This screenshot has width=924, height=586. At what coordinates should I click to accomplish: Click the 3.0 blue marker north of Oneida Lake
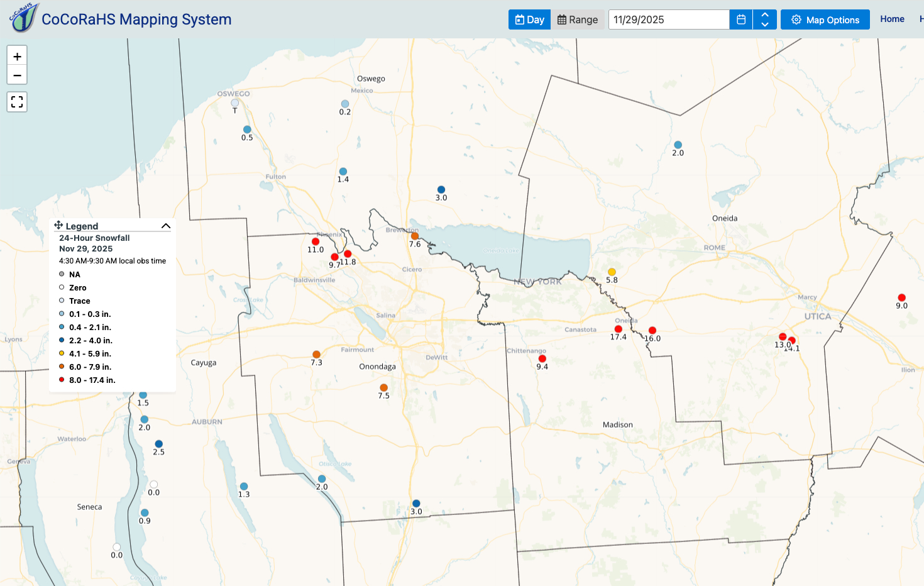click(441, 189)
